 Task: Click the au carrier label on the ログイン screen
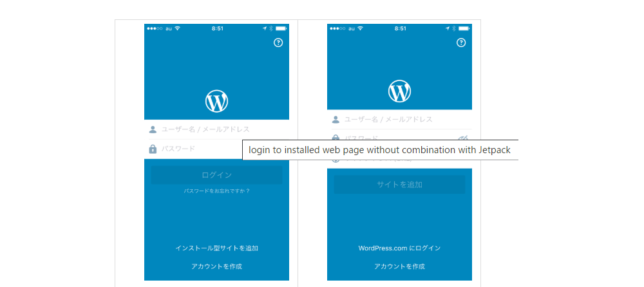(x=168, y=29)
